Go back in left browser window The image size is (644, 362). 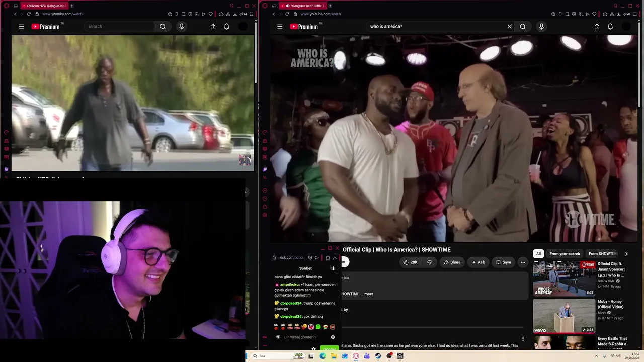tap(15, 14)
